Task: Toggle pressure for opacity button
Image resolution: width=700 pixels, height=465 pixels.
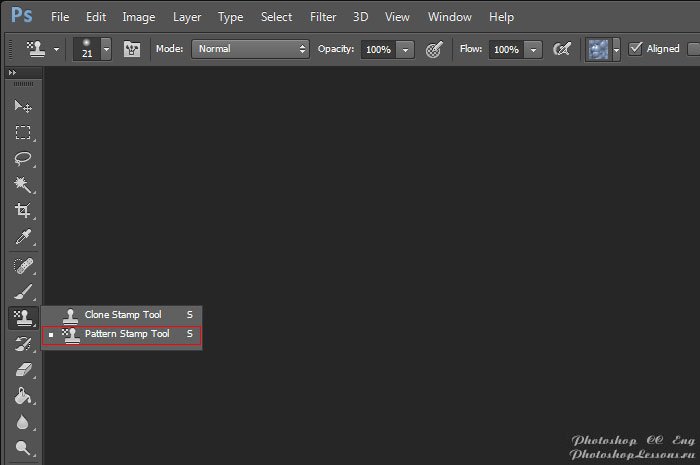Action: 434,49
